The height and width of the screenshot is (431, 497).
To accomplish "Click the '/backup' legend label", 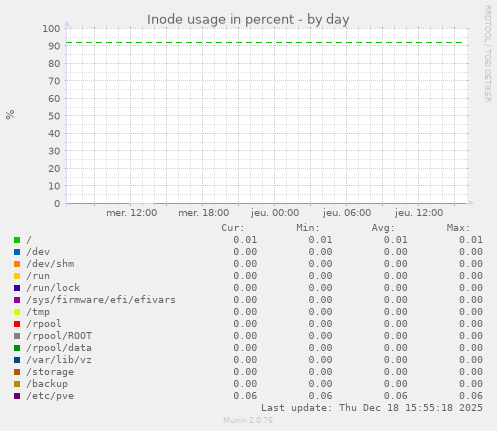I will (47, 384).
